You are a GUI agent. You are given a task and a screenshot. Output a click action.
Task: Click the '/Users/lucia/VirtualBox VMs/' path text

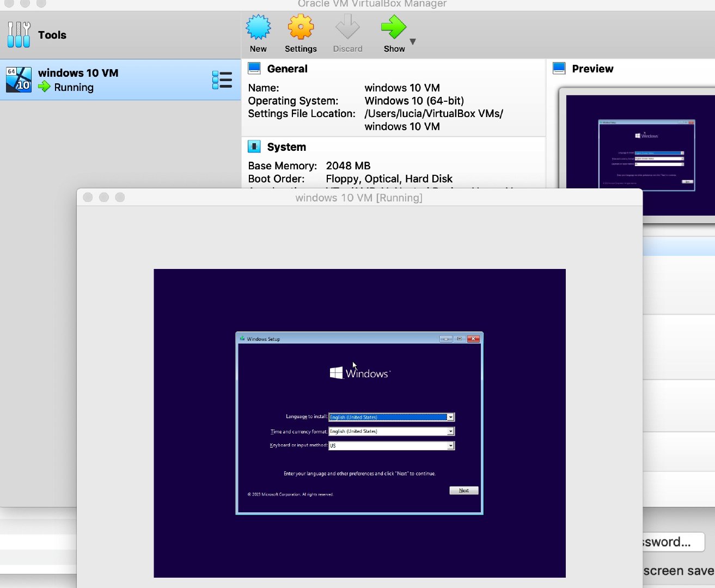(433, 114)
